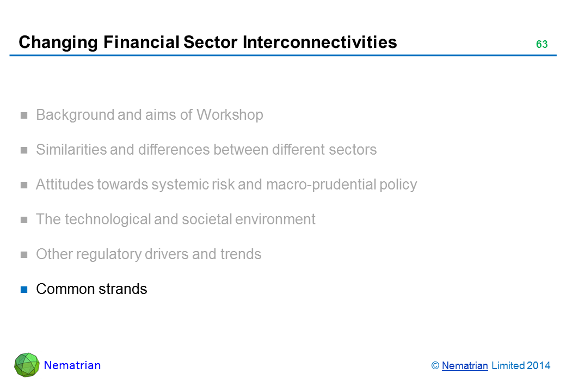Click the bullet beside Background and aims
This screenshot has height=392, width=566.
tap(24, 115)
